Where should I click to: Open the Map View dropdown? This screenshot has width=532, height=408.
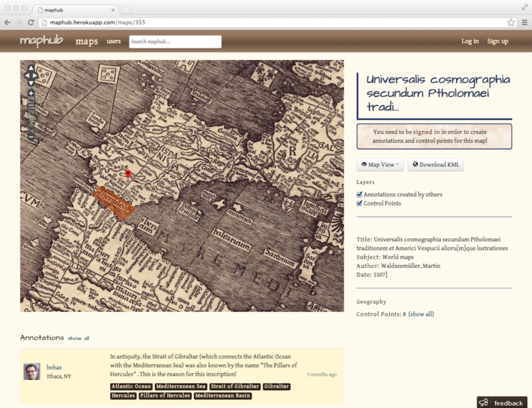click(x=380, y=165)
